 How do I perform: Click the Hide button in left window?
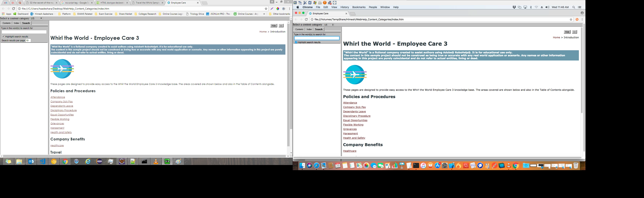coord(274,25)
